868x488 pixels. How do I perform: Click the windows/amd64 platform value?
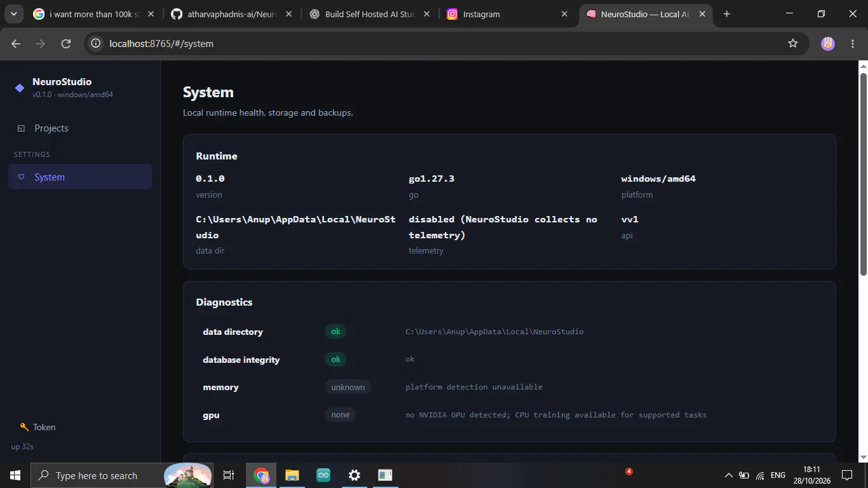coord(658,179)
